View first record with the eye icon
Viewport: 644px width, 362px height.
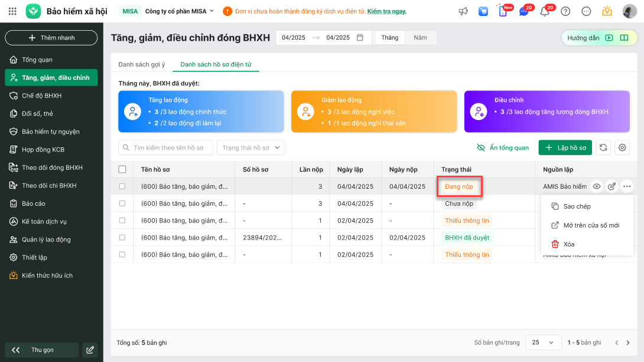(x=596, y=186)
